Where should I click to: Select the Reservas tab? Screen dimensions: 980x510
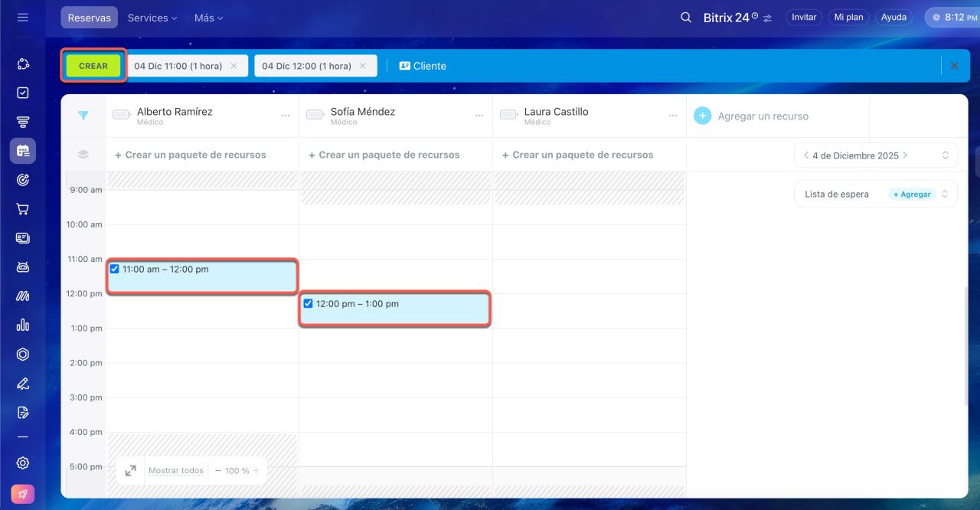pyautogui.click(x=90, y=18)
